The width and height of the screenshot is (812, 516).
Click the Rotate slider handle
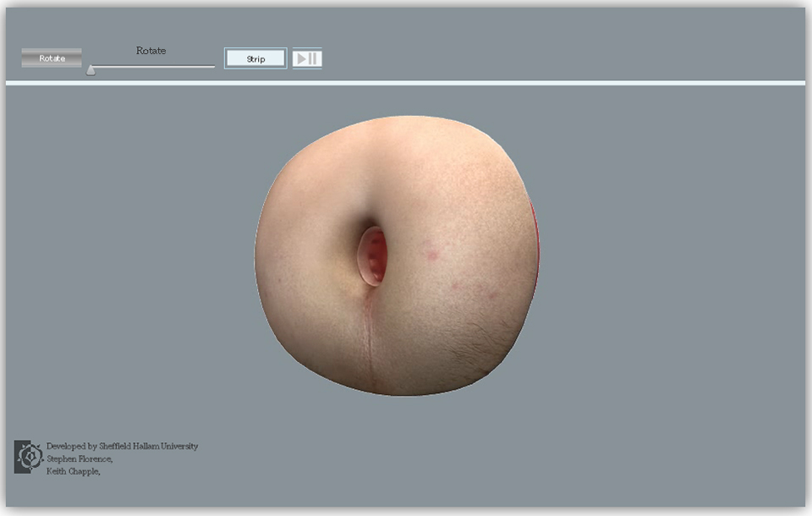91,70
